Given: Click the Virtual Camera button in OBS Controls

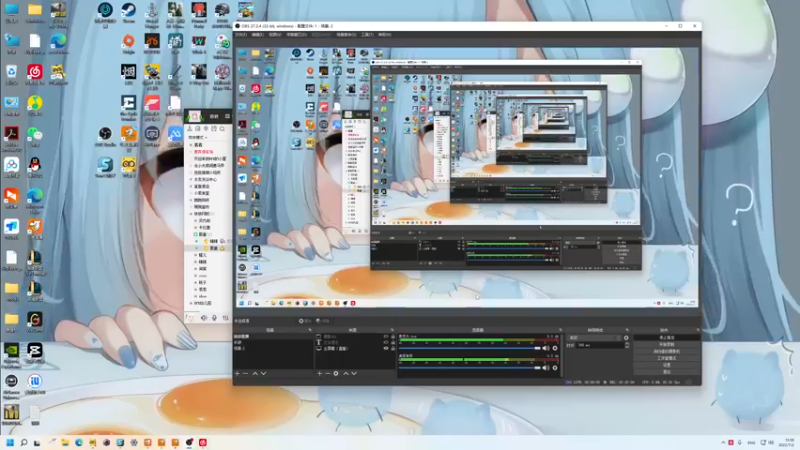Looking at the screenshot, I should [666, 352].
